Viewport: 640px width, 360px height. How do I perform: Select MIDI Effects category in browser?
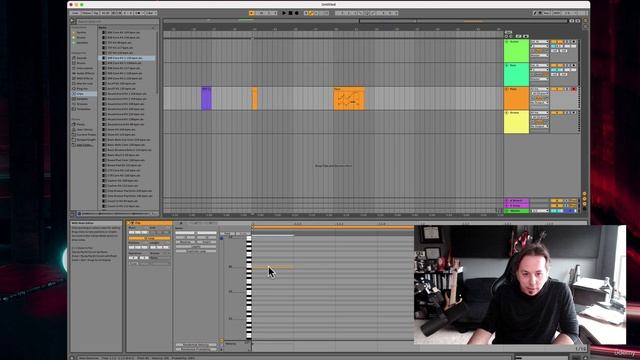[x=84, y=78]
